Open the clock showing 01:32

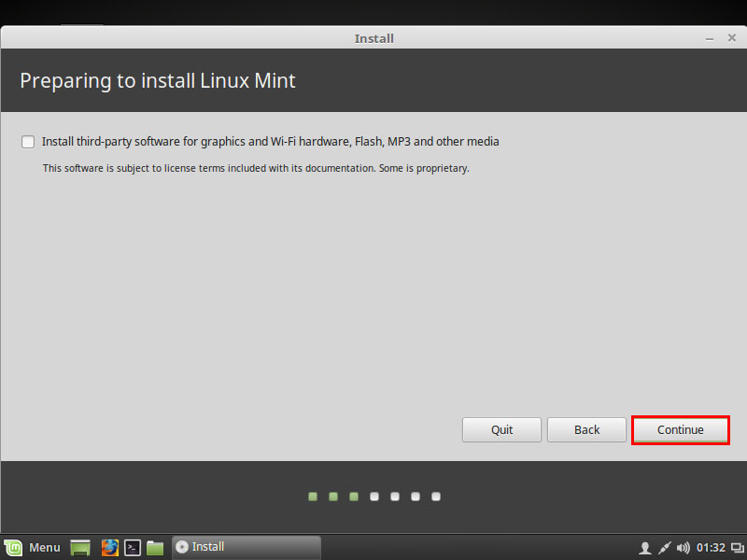711,548
